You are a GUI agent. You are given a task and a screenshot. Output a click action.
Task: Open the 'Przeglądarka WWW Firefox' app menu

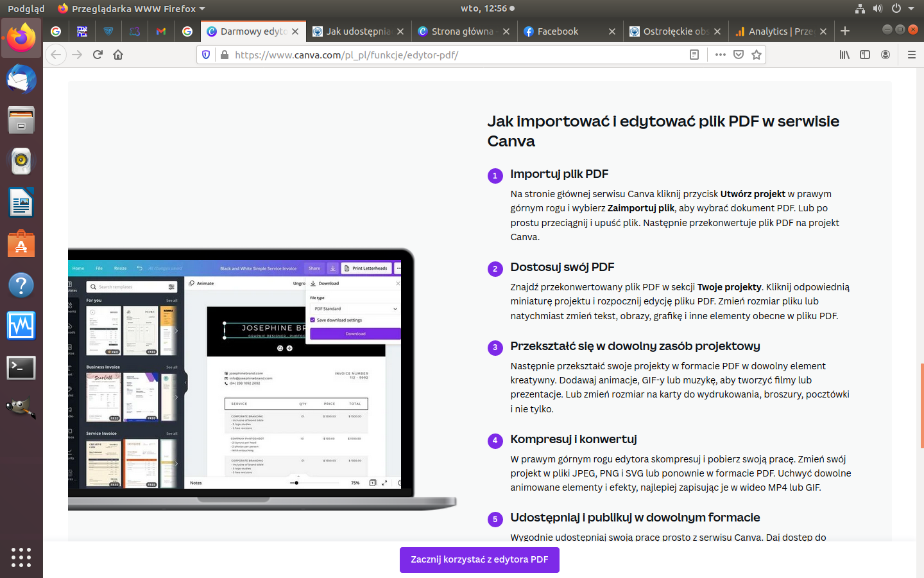coord(132,8)
